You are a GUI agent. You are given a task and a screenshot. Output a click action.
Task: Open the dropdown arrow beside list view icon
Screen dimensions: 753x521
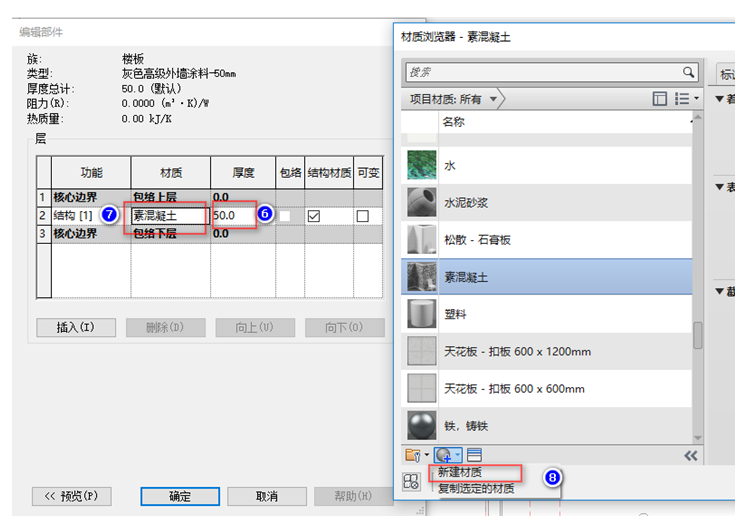pos(696,99)
